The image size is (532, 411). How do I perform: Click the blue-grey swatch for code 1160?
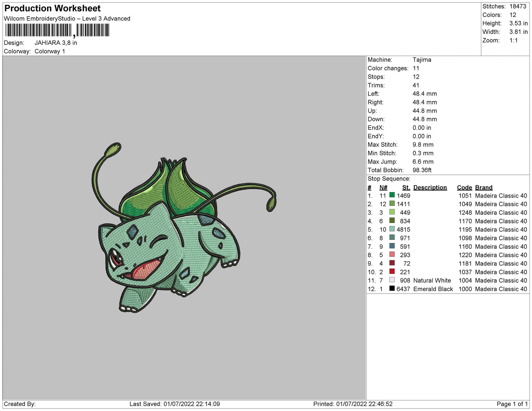coord(392,246)
